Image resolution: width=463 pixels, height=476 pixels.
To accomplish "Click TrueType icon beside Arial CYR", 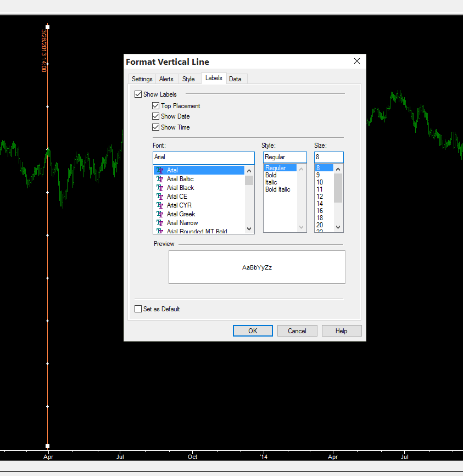I will coord(160,205).
